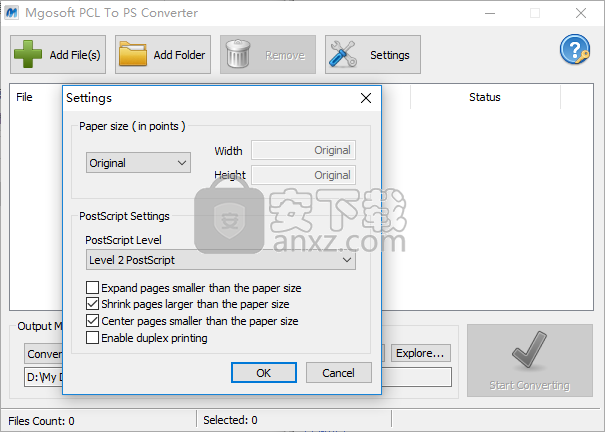Expand the PostScript Level dropdown
Viewport: 605px width, 432px height.
coord(220,260)
